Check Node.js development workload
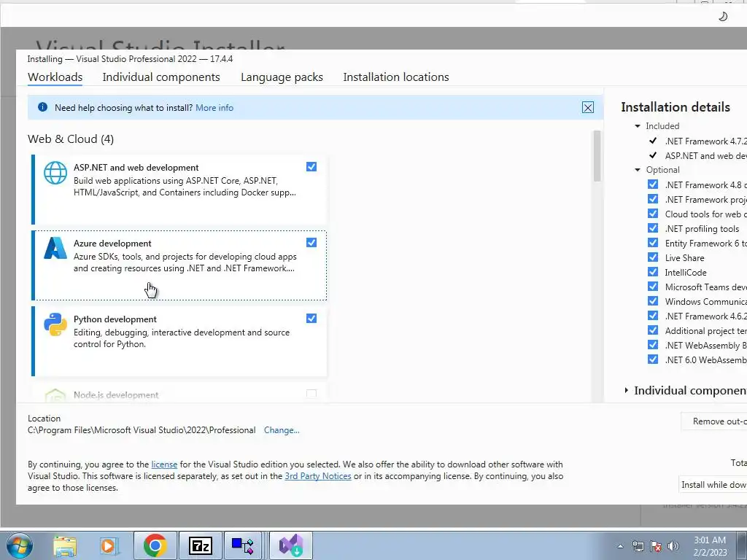The height and width of the screenshot is (560, 747). 311,394
